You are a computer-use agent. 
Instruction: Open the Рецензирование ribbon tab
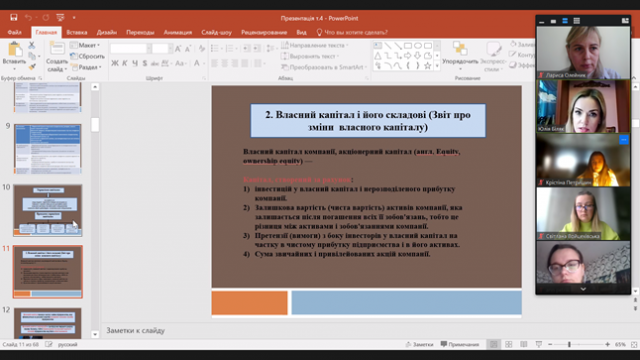pyautogui.click(x=264, y=32)
